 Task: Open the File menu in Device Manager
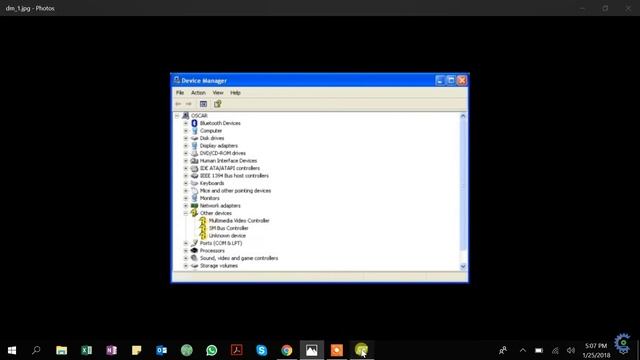[180, 93]
